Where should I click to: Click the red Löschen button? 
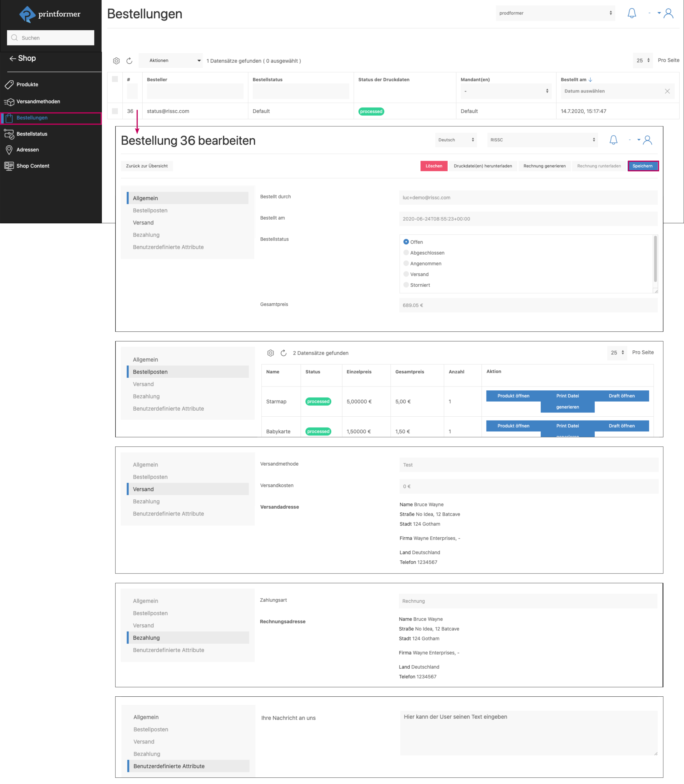(x=434, y=166)
